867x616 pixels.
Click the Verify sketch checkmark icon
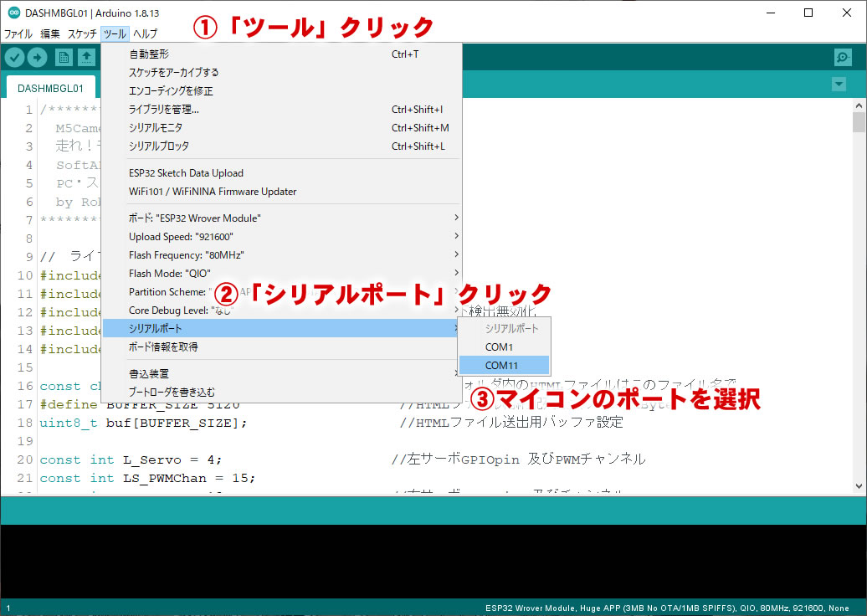click(x=14, y=57)
